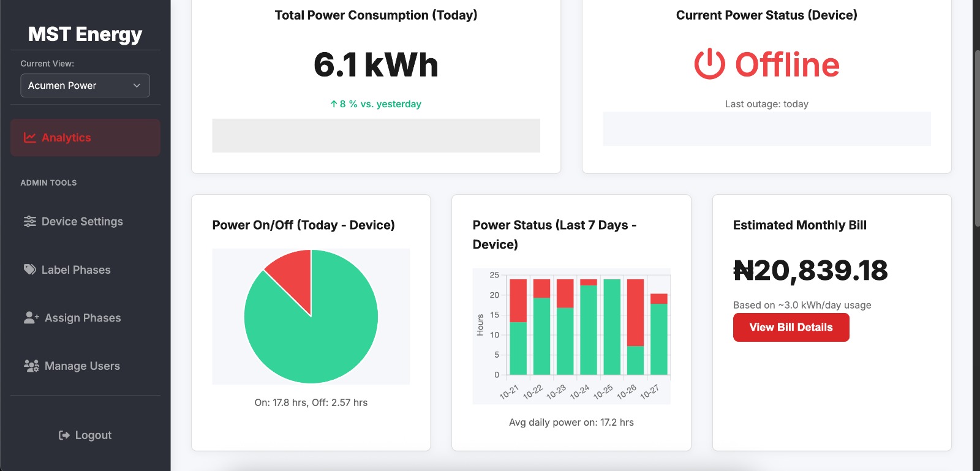980x471 pixels.
Task: Click the MST Energy logo title
Action: pos(85,34)
